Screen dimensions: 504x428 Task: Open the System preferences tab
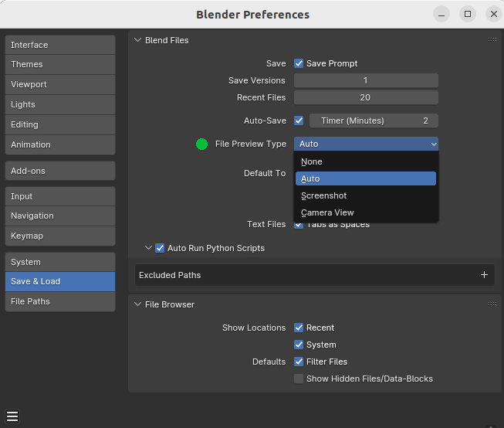pos(60,262)
